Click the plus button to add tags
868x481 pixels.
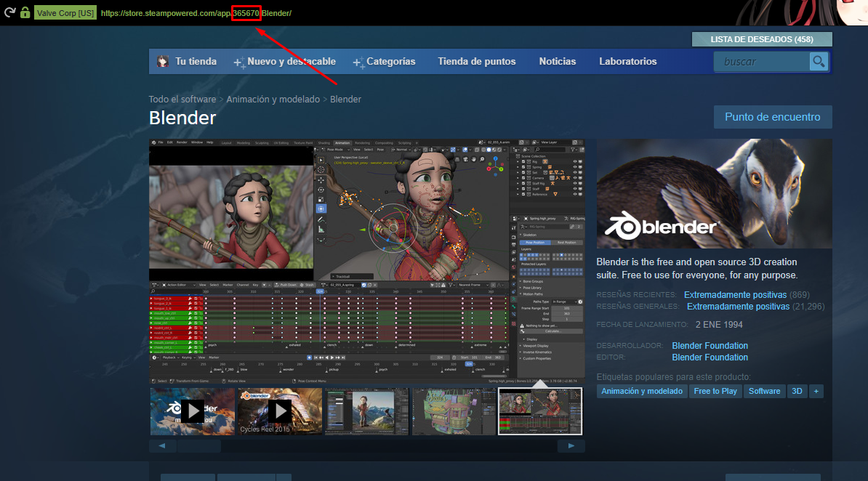(x=816, y=392)
